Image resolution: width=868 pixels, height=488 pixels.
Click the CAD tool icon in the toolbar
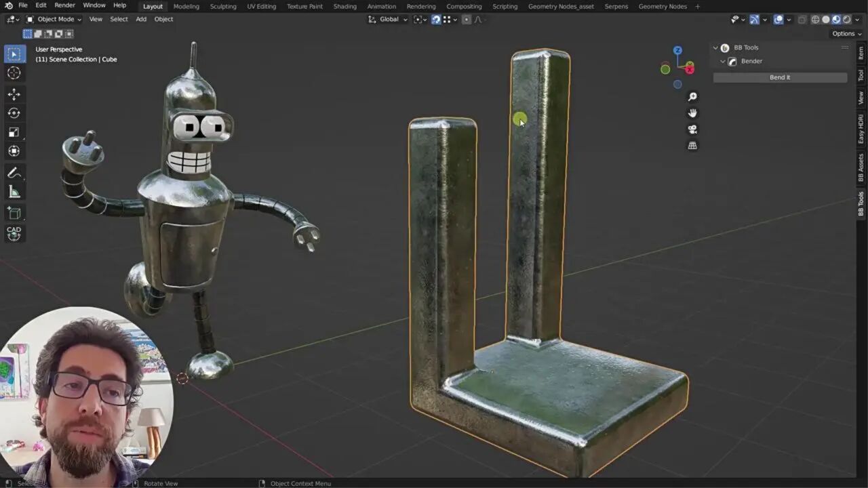click(14, 232)
